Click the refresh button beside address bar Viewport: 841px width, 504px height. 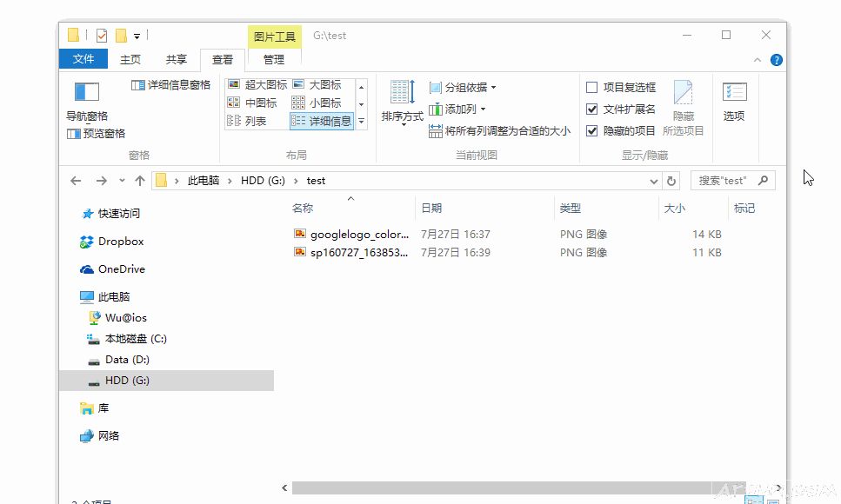(671, 181)
